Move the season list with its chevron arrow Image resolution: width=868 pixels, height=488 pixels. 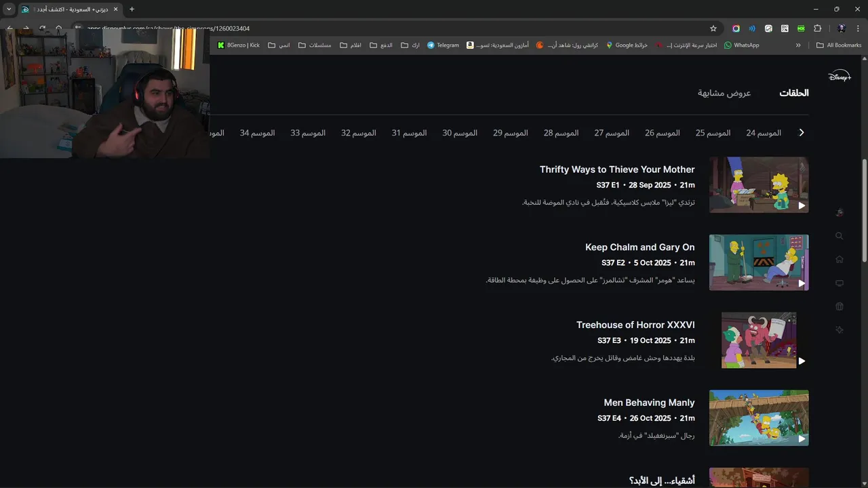802,133
